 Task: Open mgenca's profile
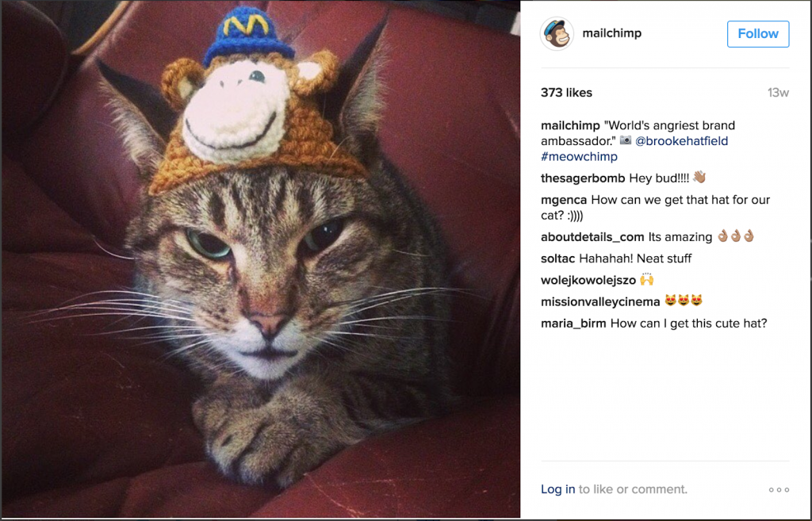563,200
